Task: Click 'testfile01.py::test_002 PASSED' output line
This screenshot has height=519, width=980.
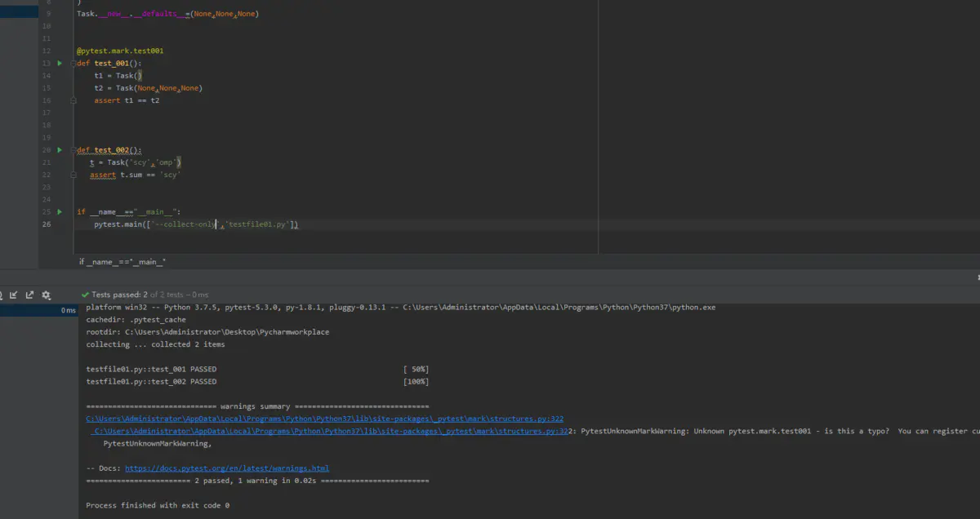Action: click(151, 381)
